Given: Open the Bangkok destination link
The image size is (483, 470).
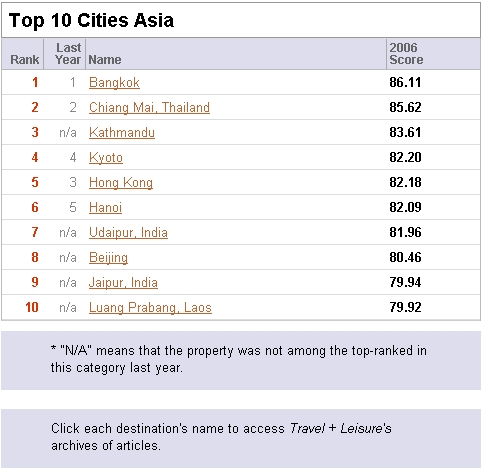Looking at the screenshot, I should pos(114,83).
